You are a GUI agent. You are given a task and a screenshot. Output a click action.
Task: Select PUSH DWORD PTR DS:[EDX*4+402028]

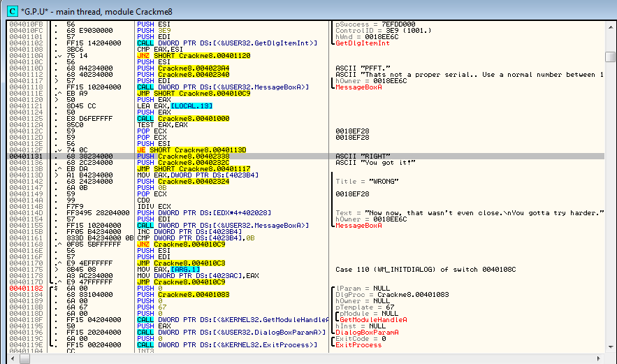coord(204,213)
